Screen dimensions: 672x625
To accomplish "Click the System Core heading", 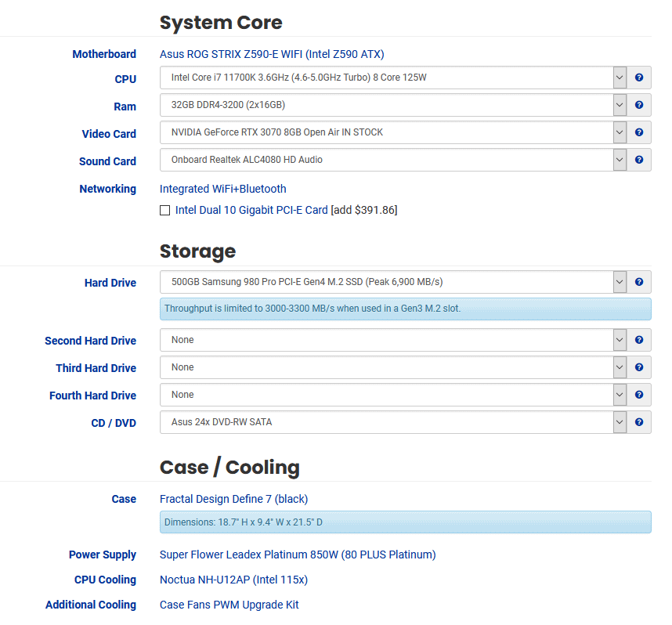I will click(x=221, y=23).
